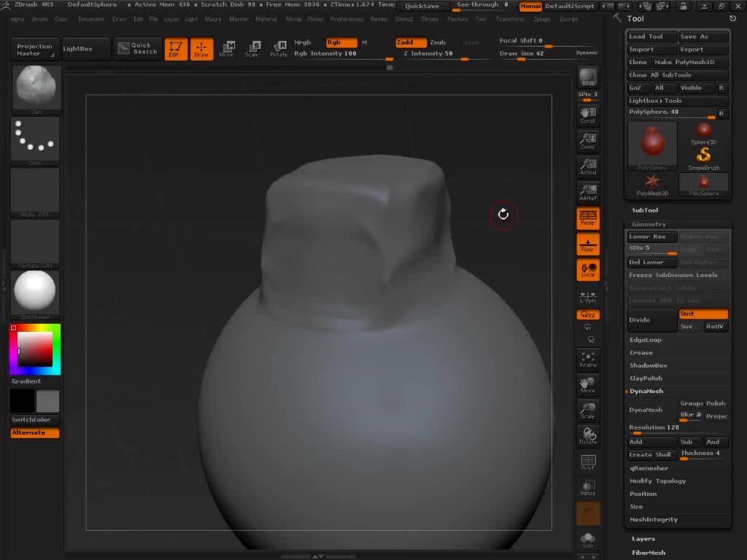This screenshot has height=560, width=747.
Task: Click the Move view icon above Scale
Action: [588, 385]
